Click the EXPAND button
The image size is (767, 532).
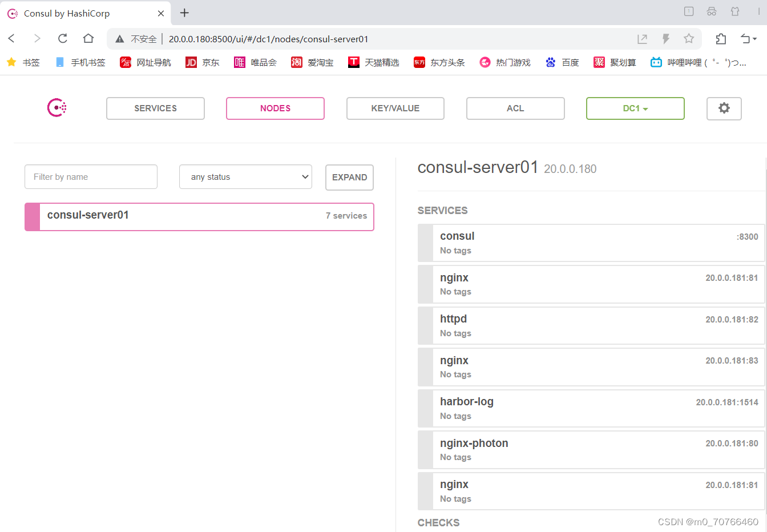coord(349,178)
